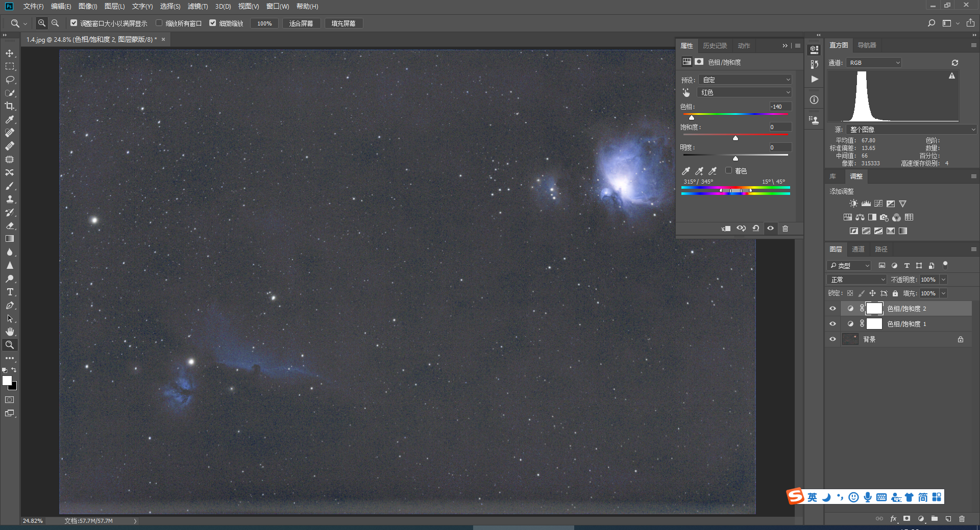Viewport: 980px width, 530px height.
Task: Click the foreground color swatch
Action: point(7,381)
